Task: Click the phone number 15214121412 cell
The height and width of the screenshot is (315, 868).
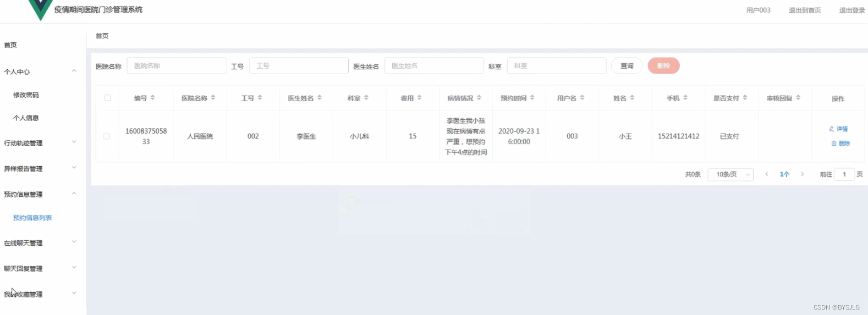Action: tap(679, 136)
